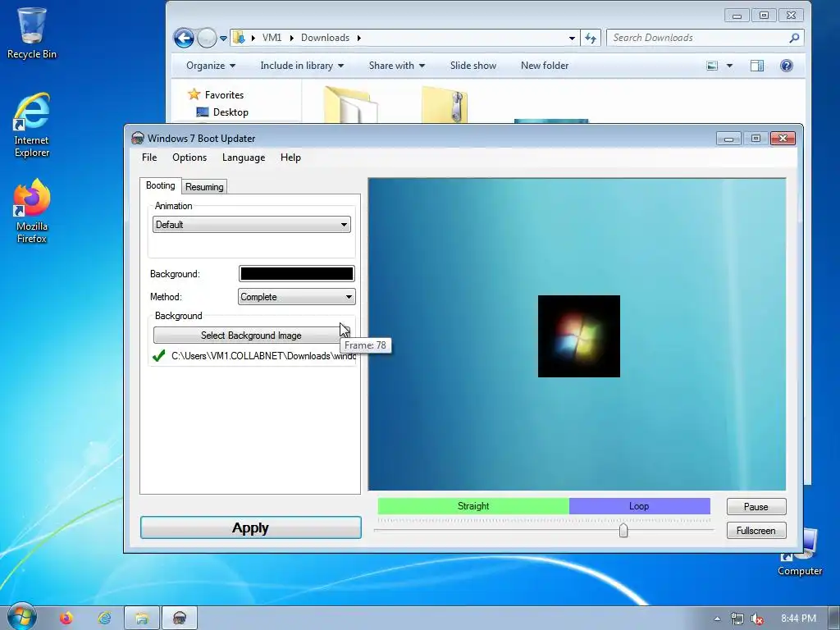View the preview in Fullscreen
The width and height of the screenshot is (840, 630).
[x=756, y=531]
